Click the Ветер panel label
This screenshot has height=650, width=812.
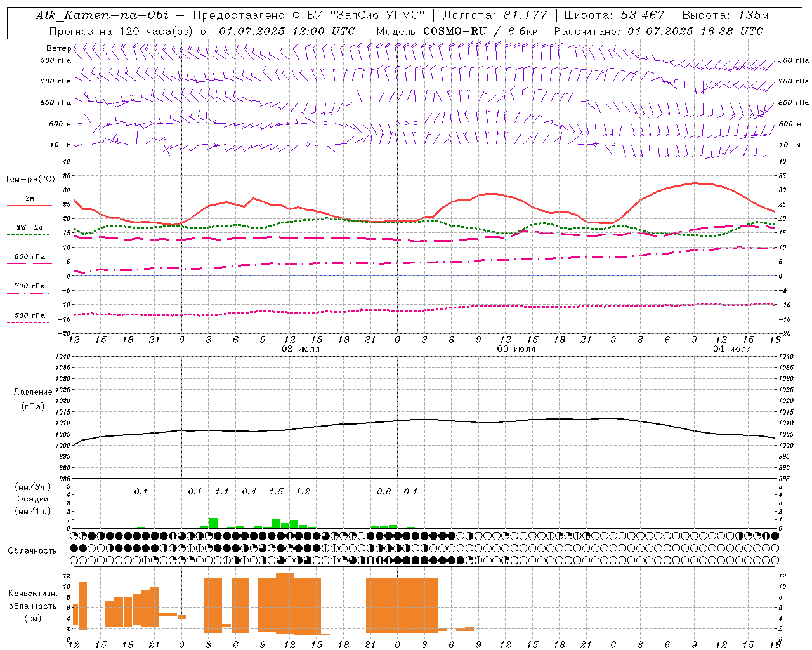click(x=58, y=48)
